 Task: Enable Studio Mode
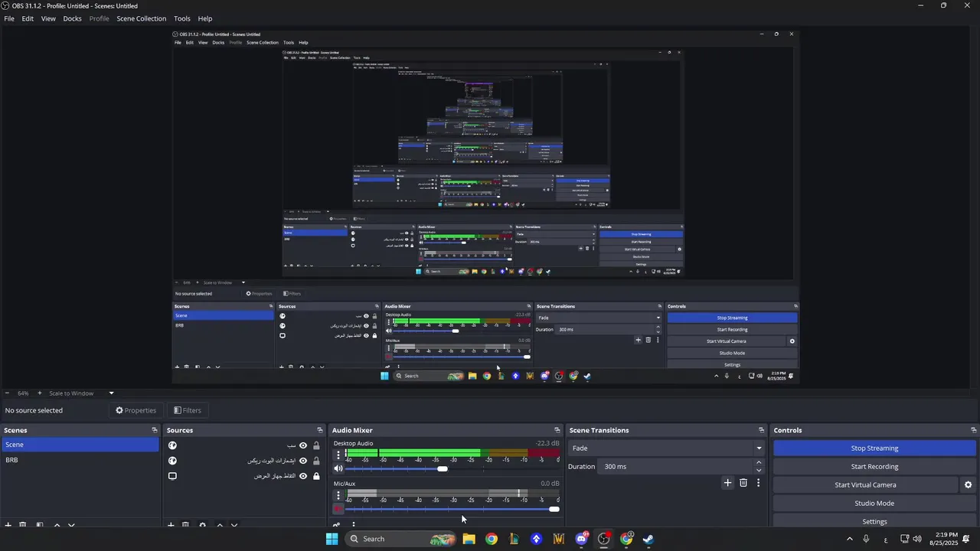(874, 504)
